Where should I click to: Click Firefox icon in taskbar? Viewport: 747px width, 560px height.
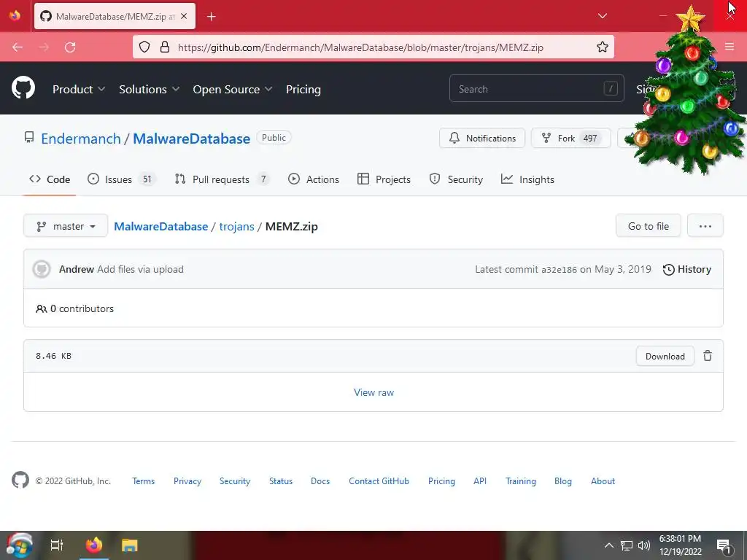pos(94,545)
